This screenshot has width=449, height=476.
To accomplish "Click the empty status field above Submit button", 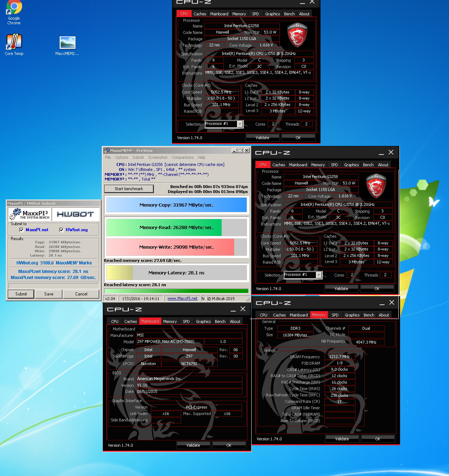I will (54, 286).
